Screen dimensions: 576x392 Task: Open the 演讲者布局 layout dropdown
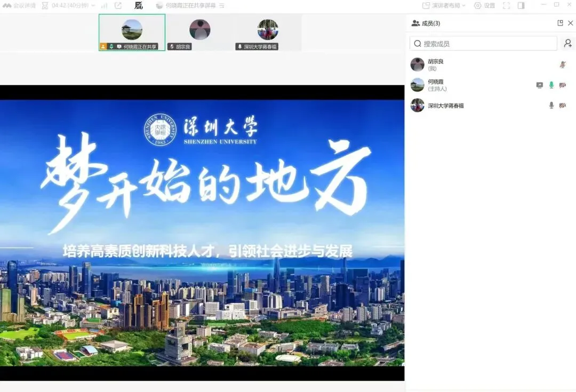(444, 5)
